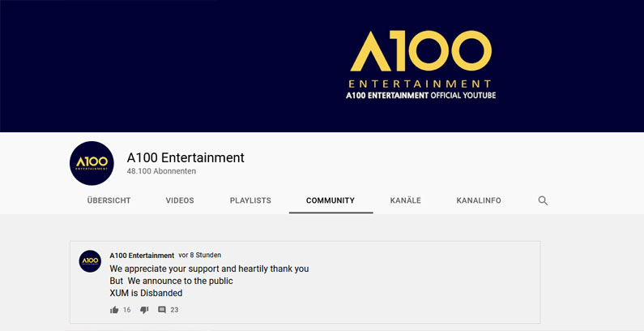Click the post author name A100 Entertainment

click(142, 256)
